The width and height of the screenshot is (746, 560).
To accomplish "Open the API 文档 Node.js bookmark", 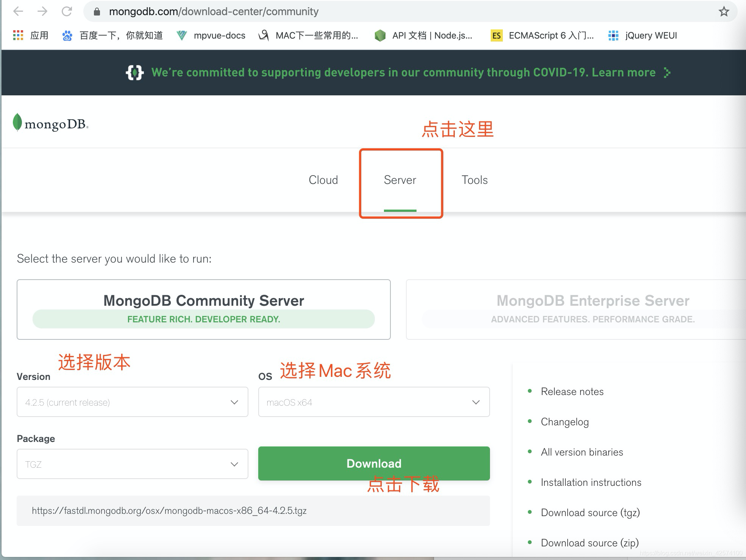I will click(x=423, y=35).
